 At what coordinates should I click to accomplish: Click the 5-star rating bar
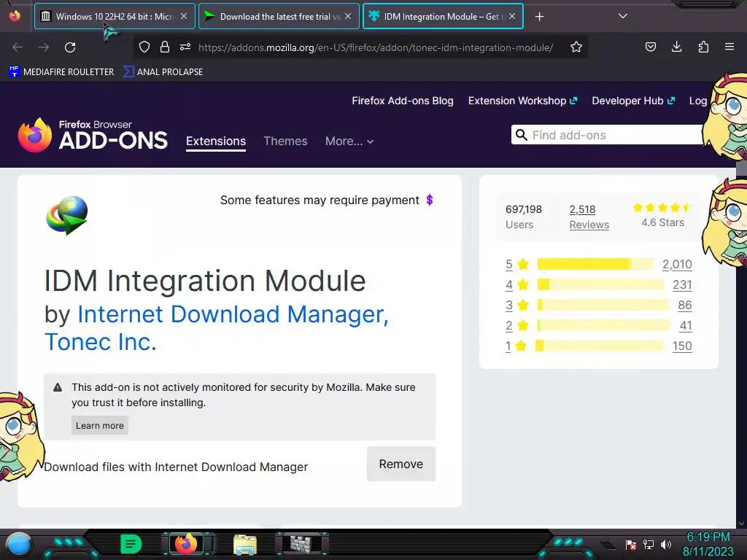595,264
